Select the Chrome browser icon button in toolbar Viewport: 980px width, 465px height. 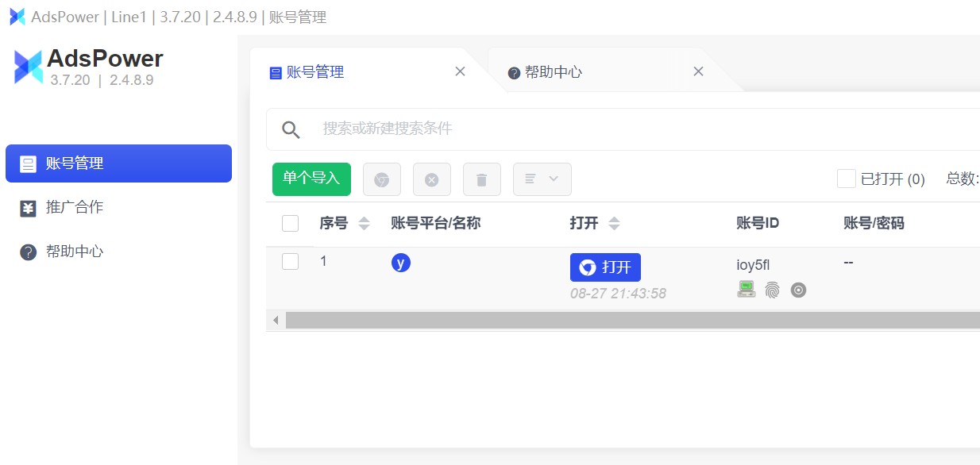(x=382, y=179)
